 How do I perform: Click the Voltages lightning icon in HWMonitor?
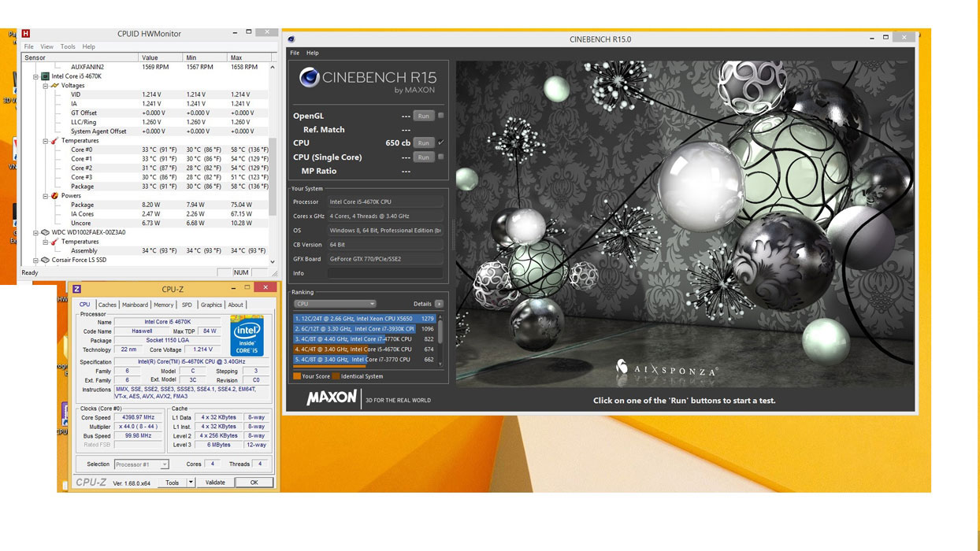pyautogui.click(x=54, y=86)
